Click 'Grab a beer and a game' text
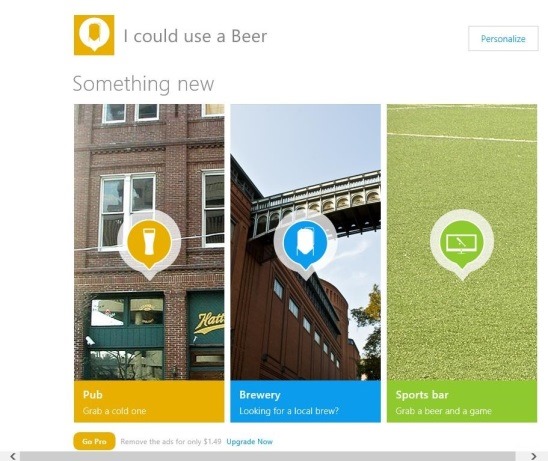Viewport: 548px width, 461px height. point(444,411)
